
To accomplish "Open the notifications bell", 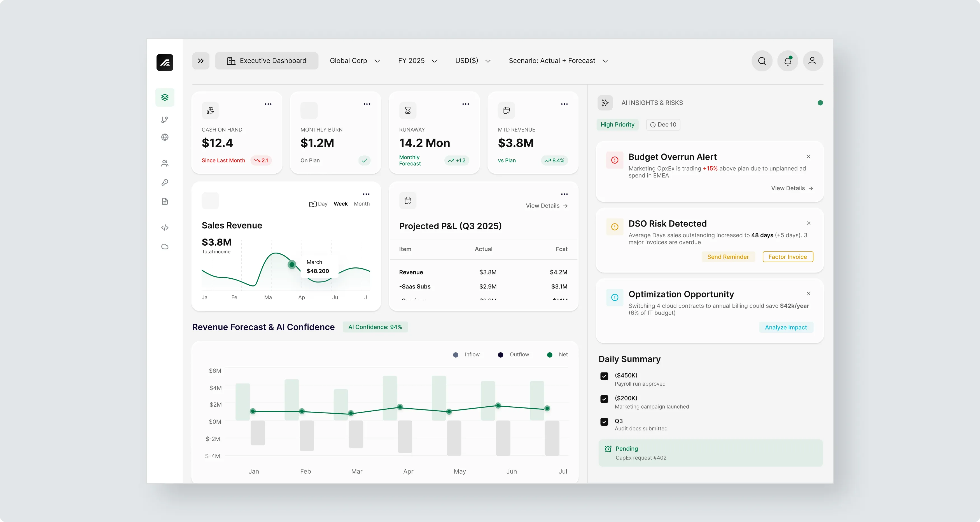I will [787, 61].
